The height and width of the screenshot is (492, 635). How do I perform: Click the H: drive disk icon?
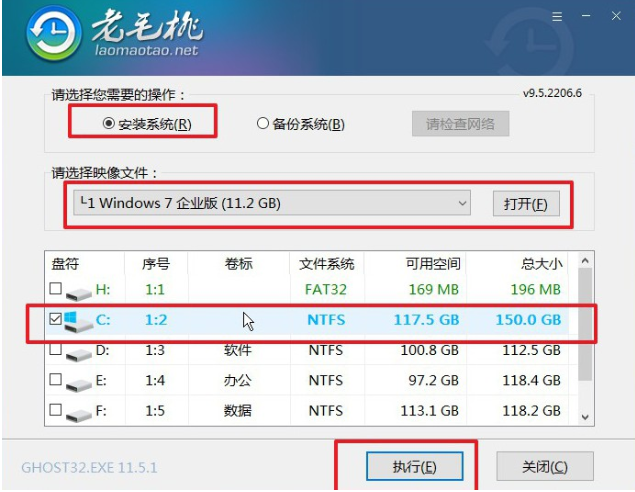(x=79, y=293)
